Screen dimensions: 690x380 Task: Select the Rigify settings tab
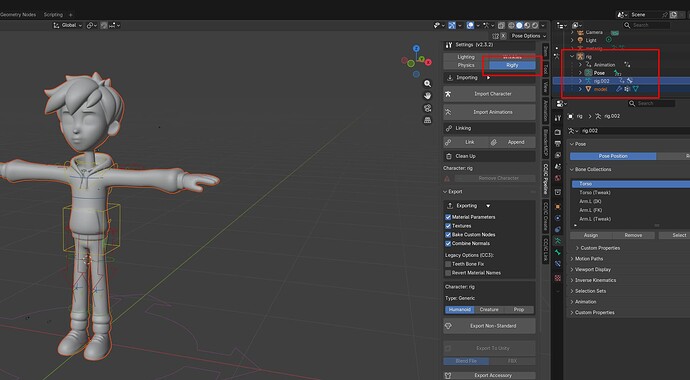pos(512,65)
